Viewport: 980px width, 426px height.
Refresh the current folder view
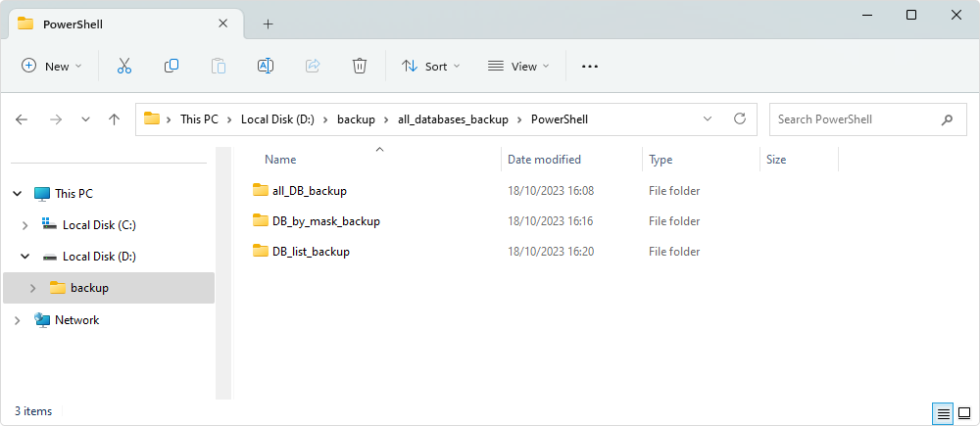tap(740, 118)
